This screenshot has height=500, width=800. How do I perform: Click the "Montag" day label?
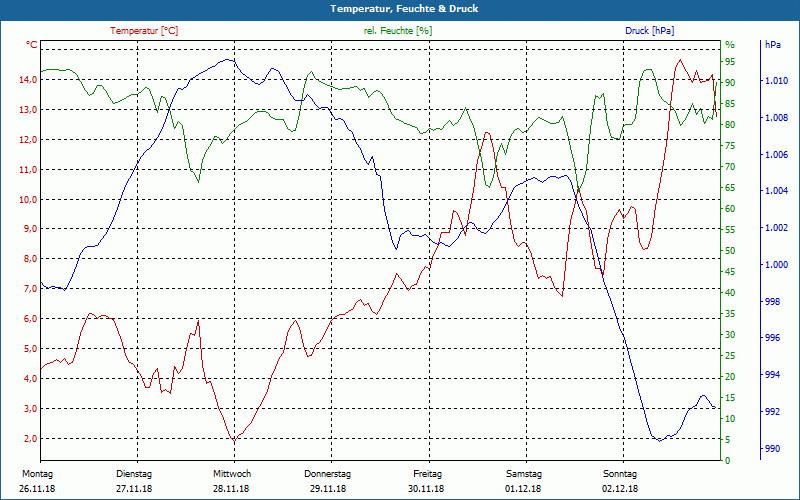point(37,474)
